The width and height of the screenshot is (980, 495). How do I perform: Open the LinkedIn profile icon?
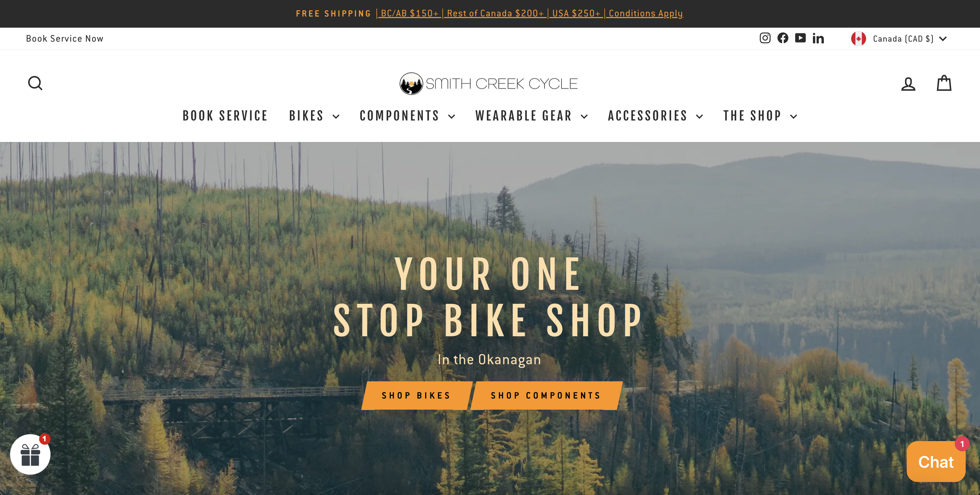tap(818, 38)
